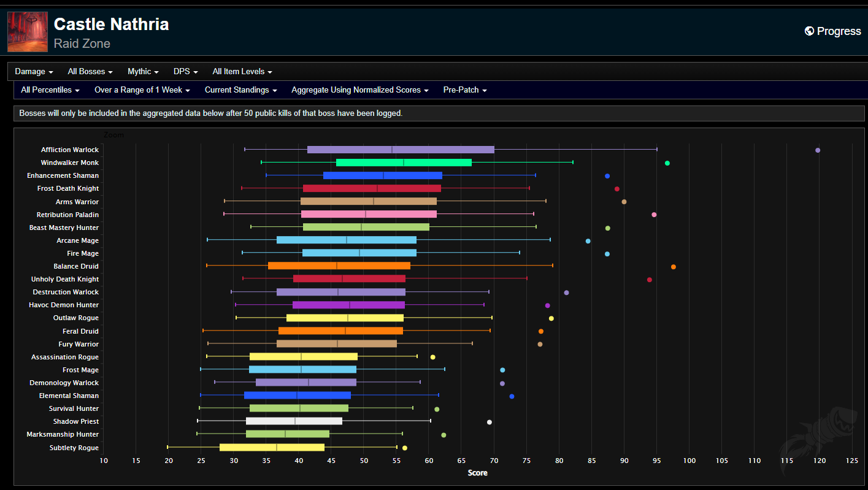Expand the Over a Range of 1 Week dropdown
This screenshot has width=868, height=490.
point(142,90)
